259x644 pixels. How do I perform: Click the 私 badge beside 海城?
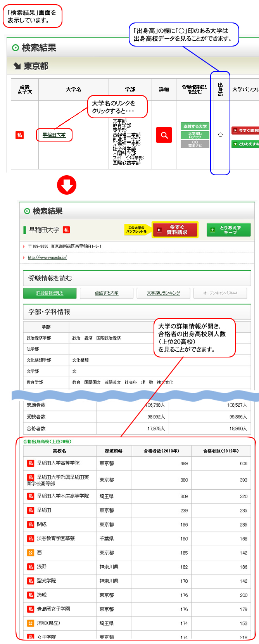(31, 595)
